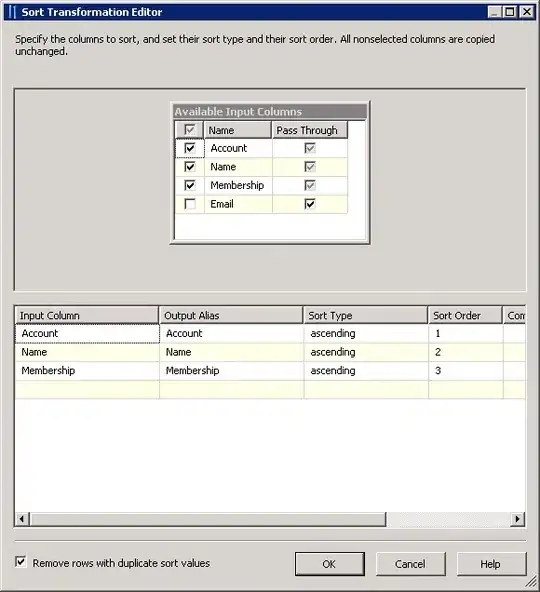
Task: Disable Remove rows with duplicate sort values
Action: click(21, 562)
